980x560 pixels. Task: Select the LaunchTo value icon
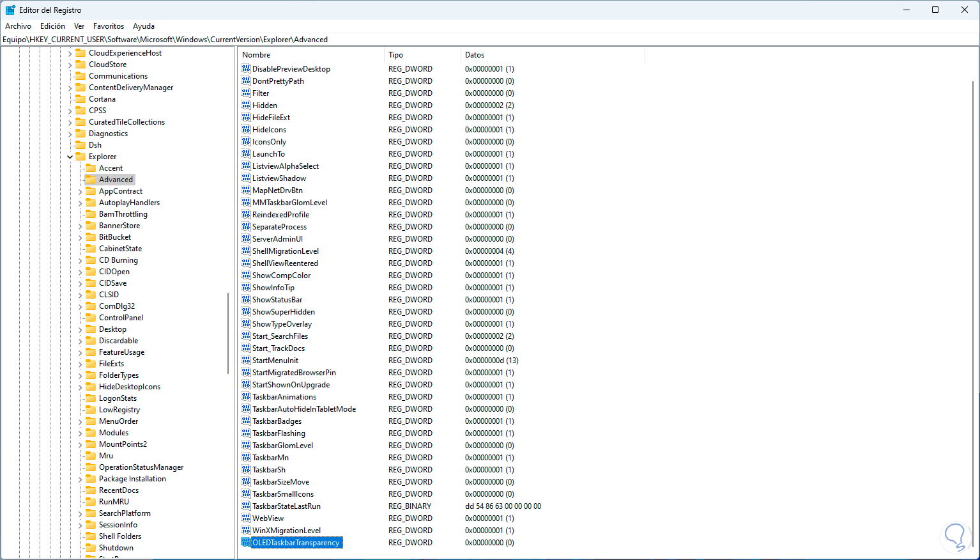click(x=246, y=153)
